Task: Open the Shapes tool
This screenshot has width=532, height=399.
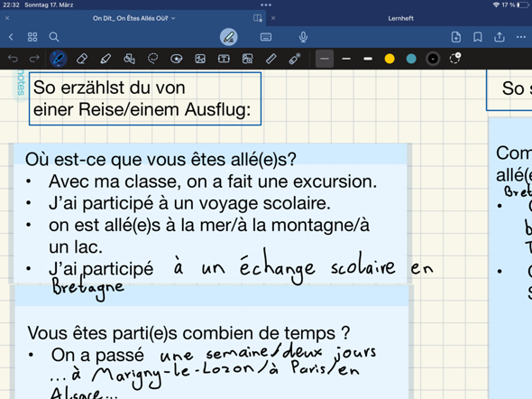Action: coord(129,59)
